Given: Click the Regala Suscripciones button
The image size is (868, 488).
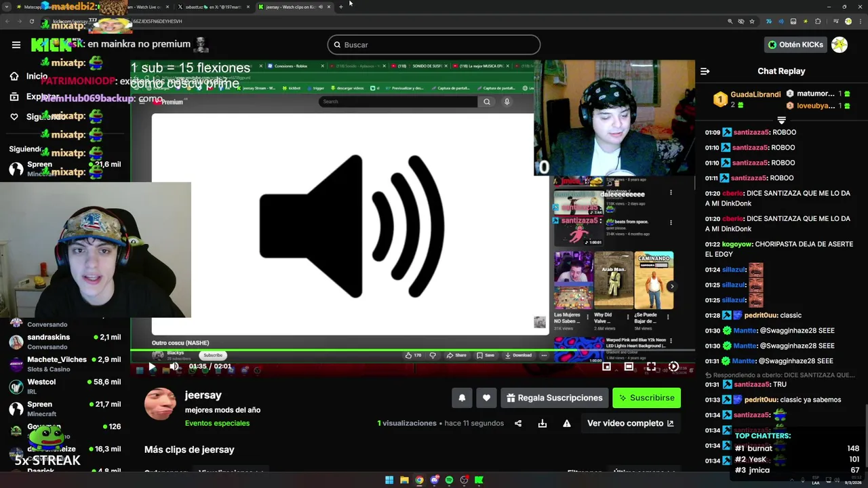Looking at the screenshot, I should 554,398.
